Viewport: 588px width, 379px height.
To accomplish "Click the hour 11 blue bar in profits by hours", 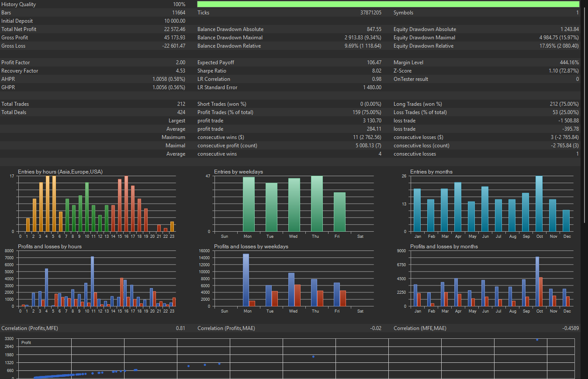I will pos(92,281).
